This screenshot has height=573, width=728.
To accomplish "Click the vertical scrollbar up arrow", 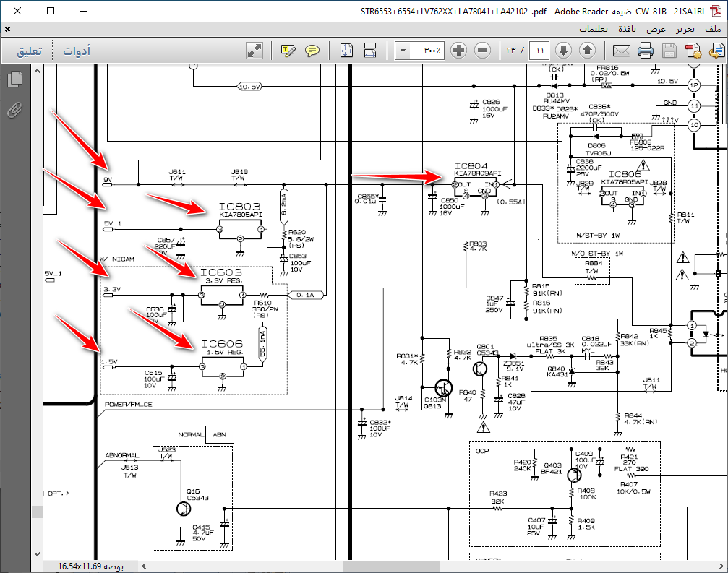I will [x=37, y=71].
